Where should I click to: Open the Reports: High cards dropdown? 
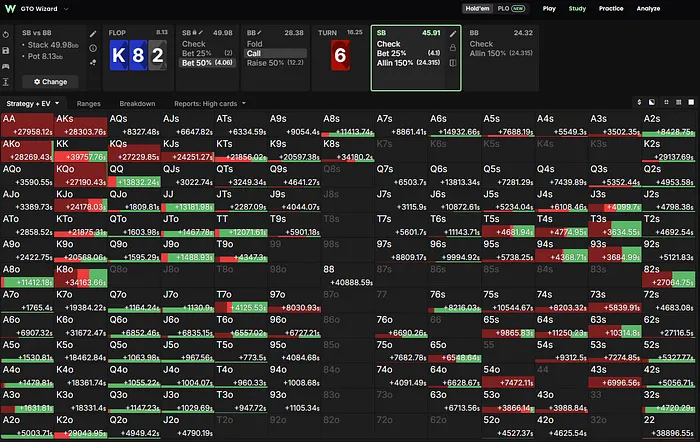pyautogui.click(x=210, y=104)
